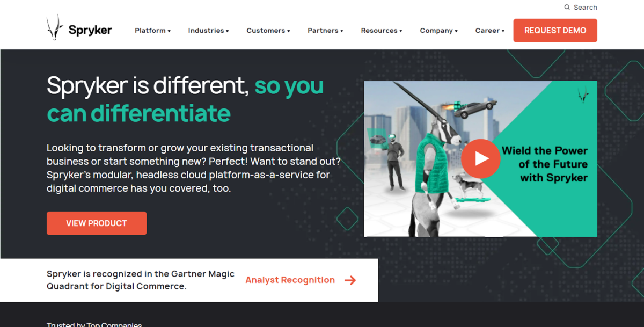
Task: Click the search magnifier icon
Action: coord(567,8)
